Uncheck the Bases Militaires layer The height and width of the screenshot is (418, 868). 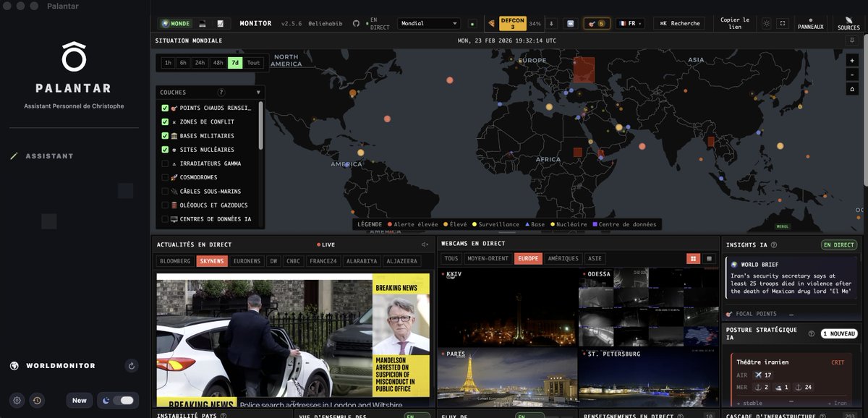coord(165,135)
